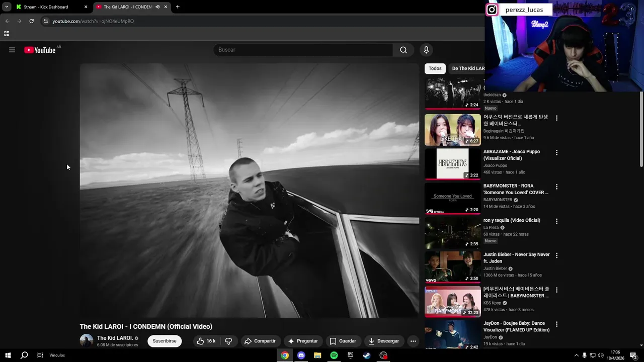
Task: Open the Windows Start menu
Action: pyautogui.click(x=8, y=355)
